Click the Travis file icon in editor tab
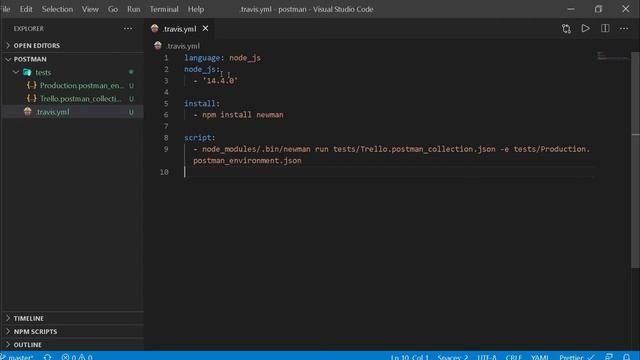 pyautogui.click(x=155, y=28)
